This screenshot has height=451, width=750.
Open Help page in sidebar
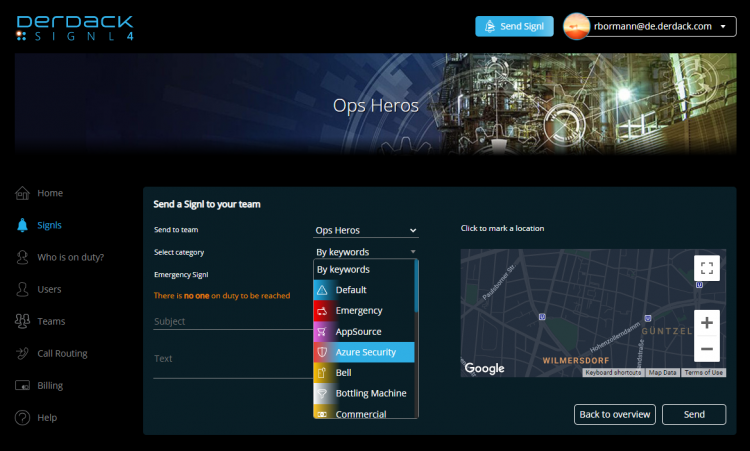47,418
